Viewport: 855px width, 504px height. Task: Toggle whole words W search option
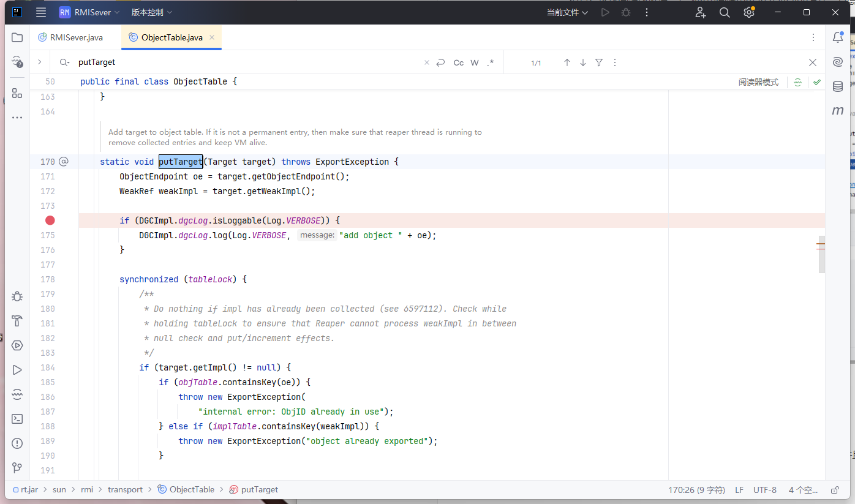tap(475, 62)
